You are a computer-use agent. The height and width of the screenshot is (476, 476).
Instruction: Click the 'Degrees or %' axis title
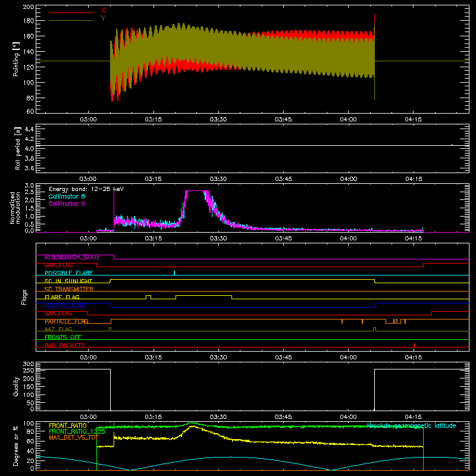[x=15, y=446]
